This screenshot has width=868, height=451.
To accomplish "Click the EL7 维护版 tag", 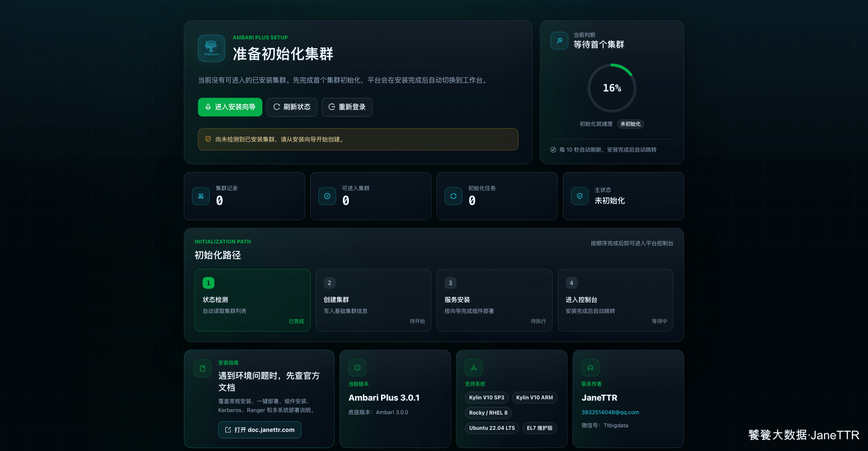I will 540,428.
